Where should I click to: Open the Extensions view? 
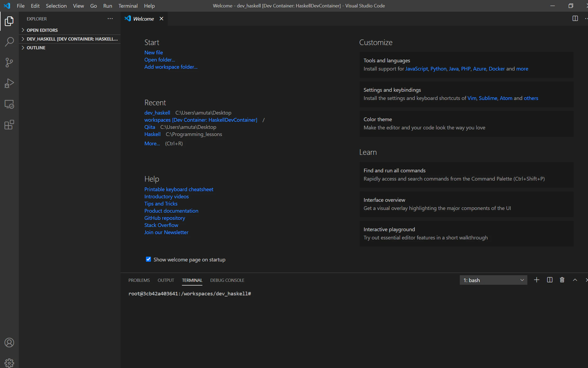(9, 125)
